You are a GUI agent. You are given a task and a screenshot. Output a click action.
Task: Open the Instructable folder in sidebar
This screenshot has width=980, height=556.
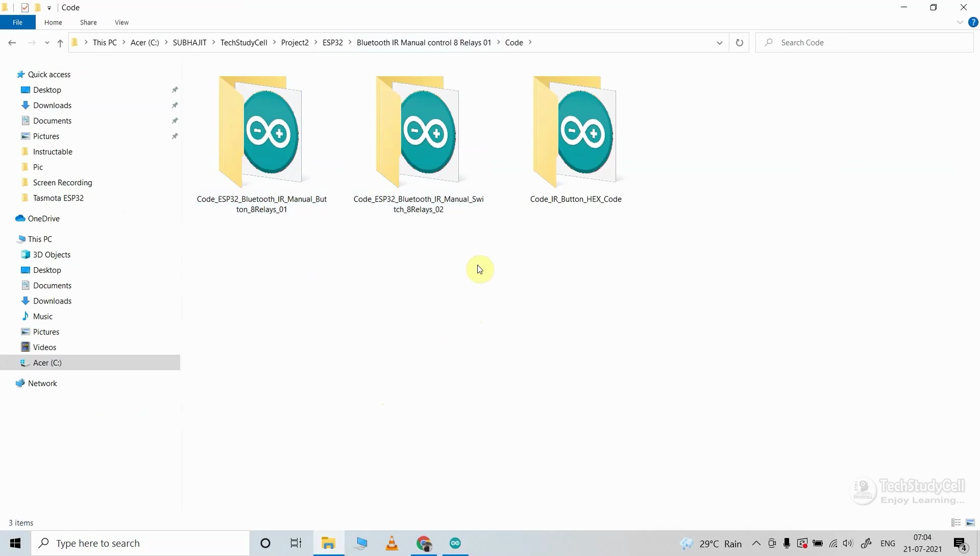coord(53,152)
